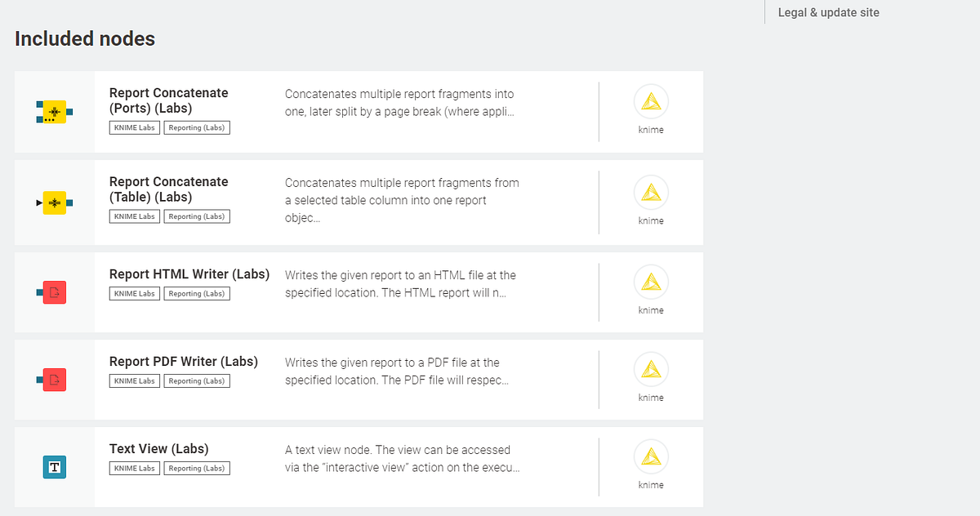Click the knime trusted badge beside Report Concatenate (Ports)
980x516 pixels.
tap(651, 101)
